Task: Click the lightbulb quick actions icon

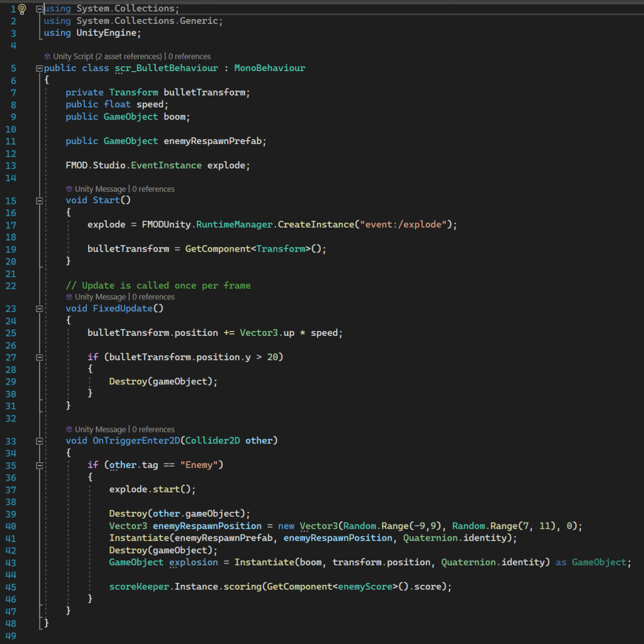Action: pos(22,9)
